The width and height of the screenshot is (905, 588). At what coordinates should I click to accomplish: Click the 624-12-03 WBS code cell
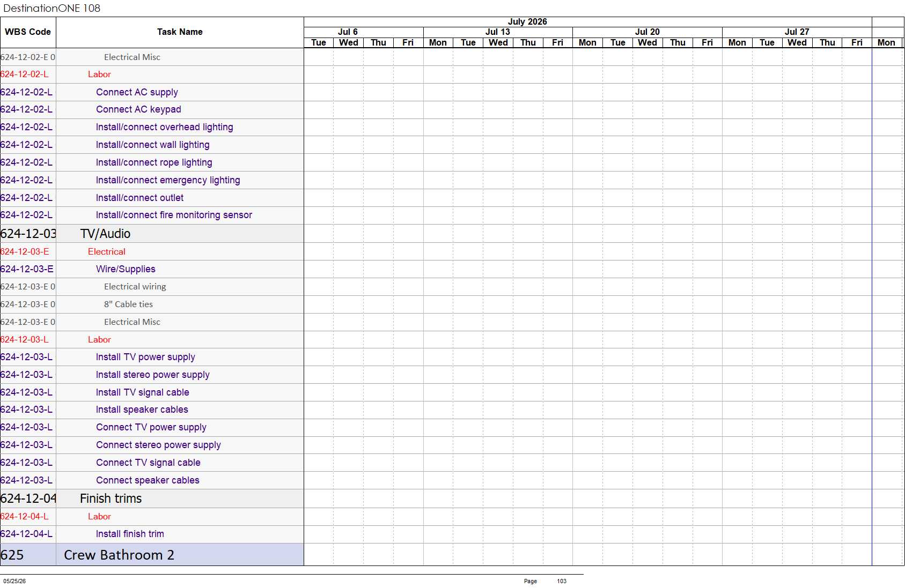[x=28, y=234]
